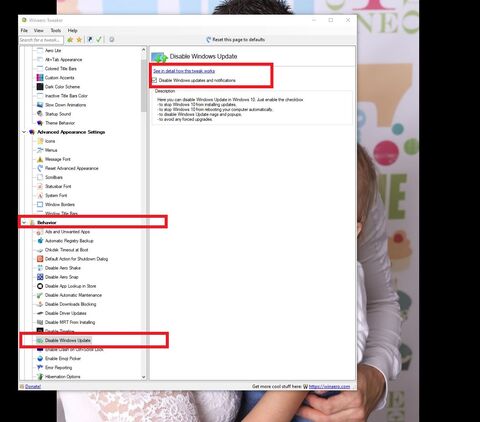Click the tree scrollbar up arrow
Screen dimensions: 480x422
point(144,50)
